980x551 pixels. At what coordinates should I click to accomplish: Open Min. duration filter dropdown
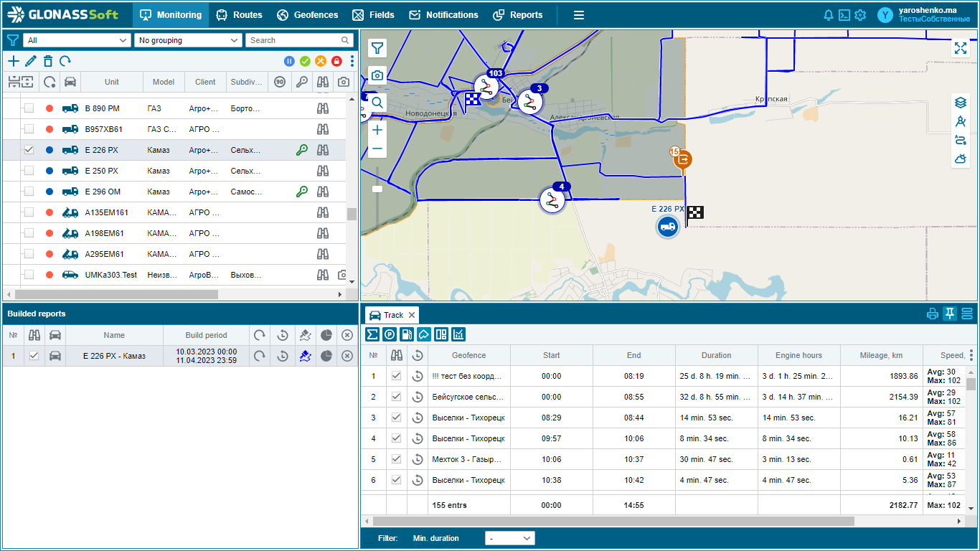click(x=510, y=538)
